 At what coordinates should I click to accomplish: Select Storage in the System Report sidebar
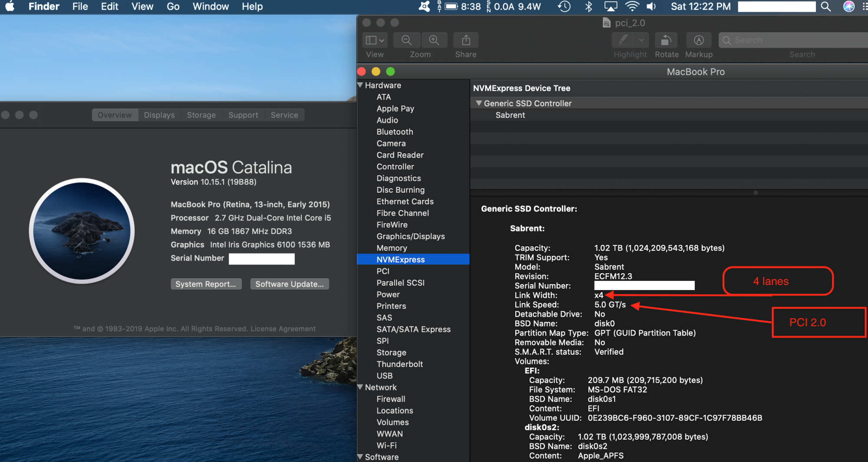click(391, 353)
